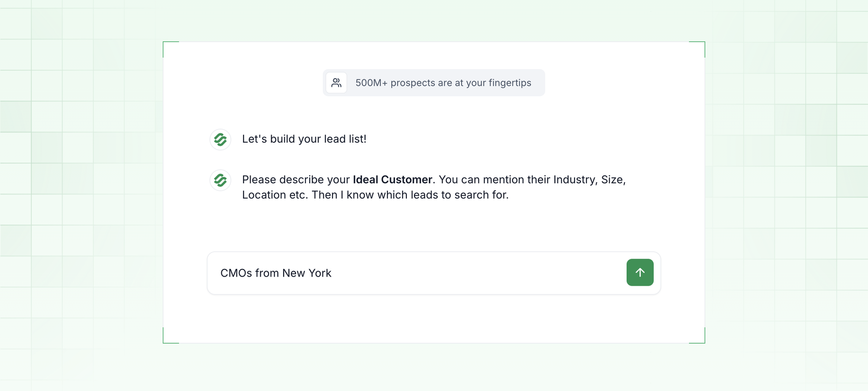Viewport: 868px width, 391px height.
Task: Click the "500M+" figure in the badge
Action: click(x=371, y=83)
